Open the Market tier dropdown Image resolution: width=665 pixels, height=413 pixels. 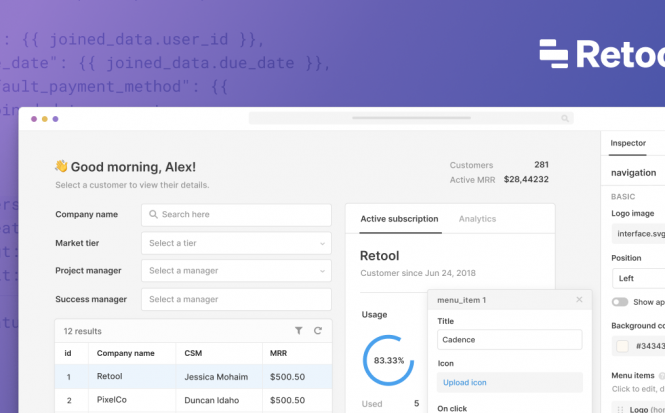click(236, 243)
